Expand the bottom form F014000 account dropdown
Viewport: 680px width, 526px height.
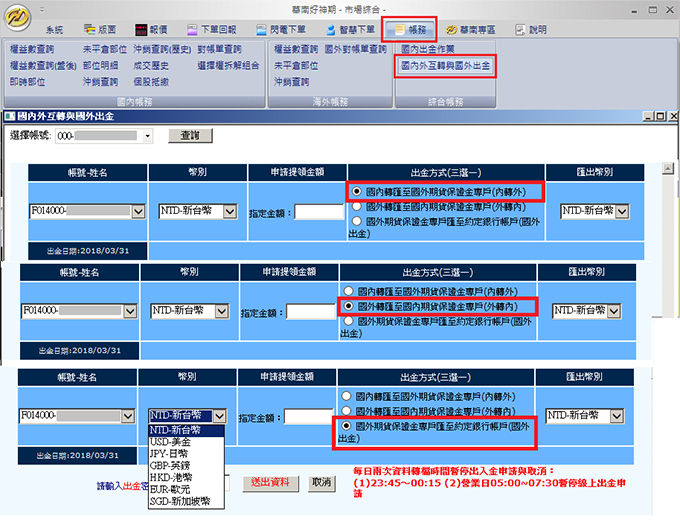128,416
